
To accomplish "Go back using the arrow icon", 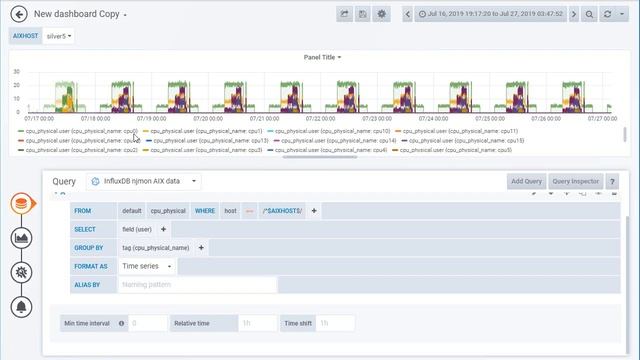I will pos(19,14).
